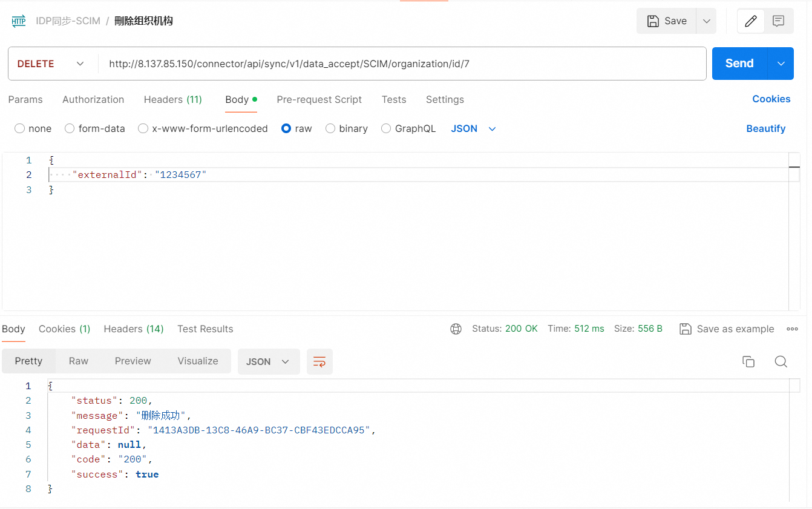Expand the Send button dropdown arrow

[781, 64]
